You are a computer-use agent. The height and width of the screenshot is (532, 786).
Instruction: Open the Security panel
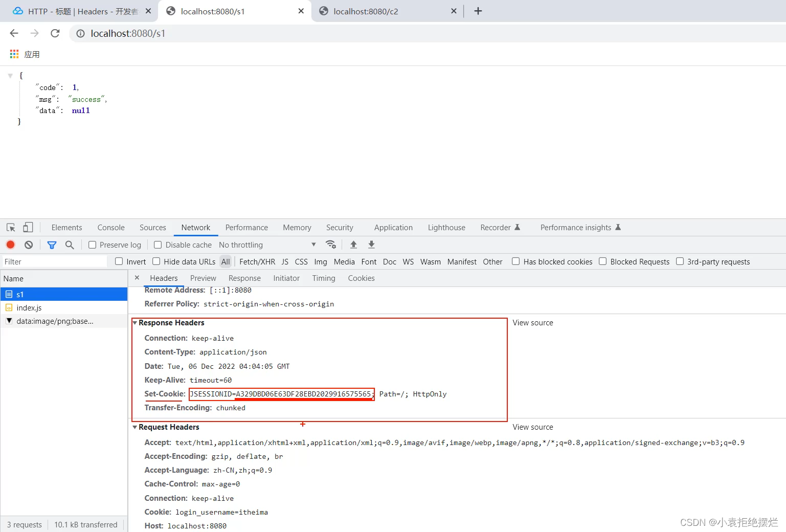coord(340,228)
